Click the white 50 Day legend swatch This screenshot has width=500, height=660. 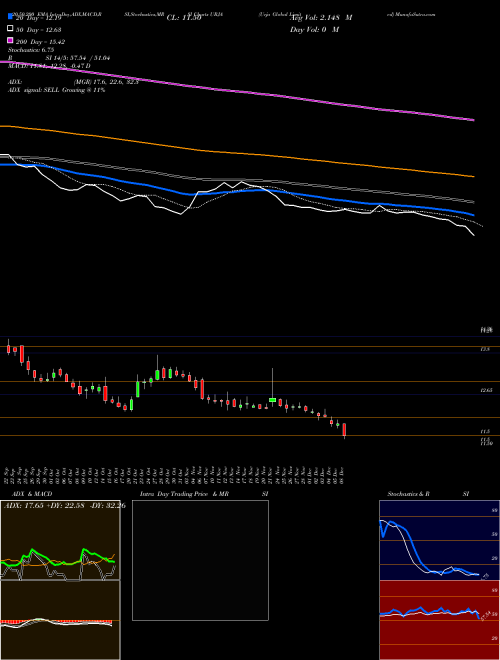click(x=10, y=29)
